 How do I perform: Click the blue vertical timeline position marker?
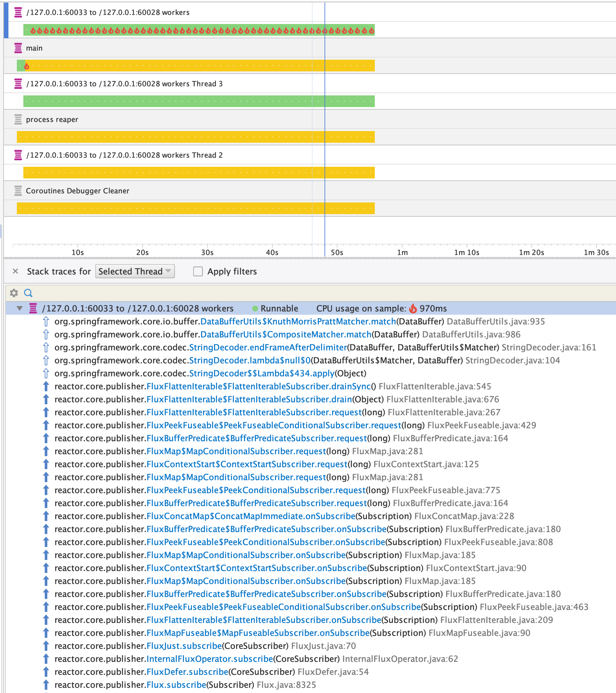point(325,136)
